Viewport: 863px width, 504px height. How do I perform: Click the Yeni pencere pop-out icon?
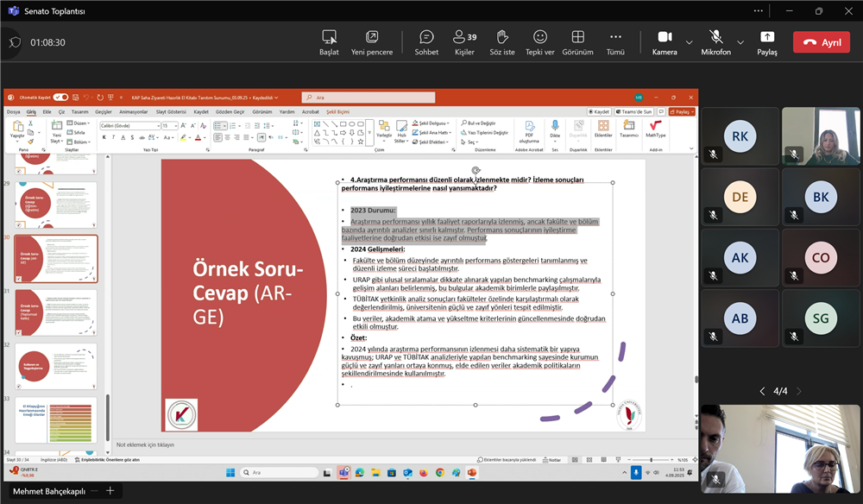(372, 37)
